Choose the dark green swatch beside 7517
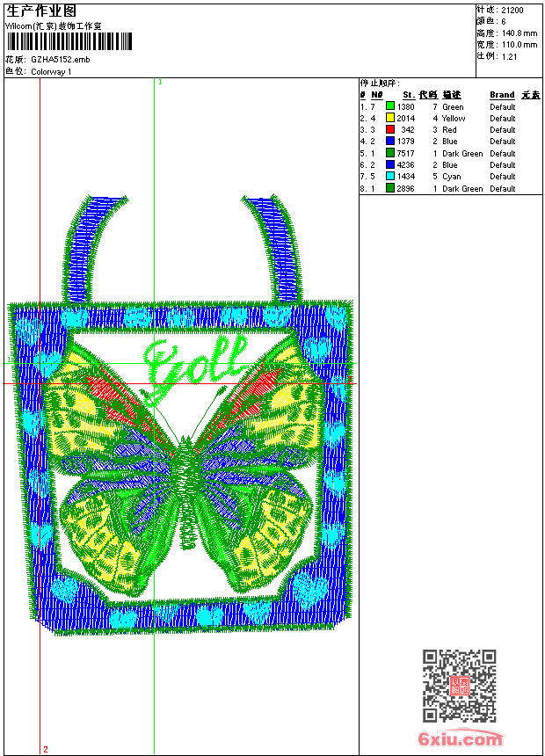Image resolution: width=545 pixels, height=756 pixels. point(390,153)
